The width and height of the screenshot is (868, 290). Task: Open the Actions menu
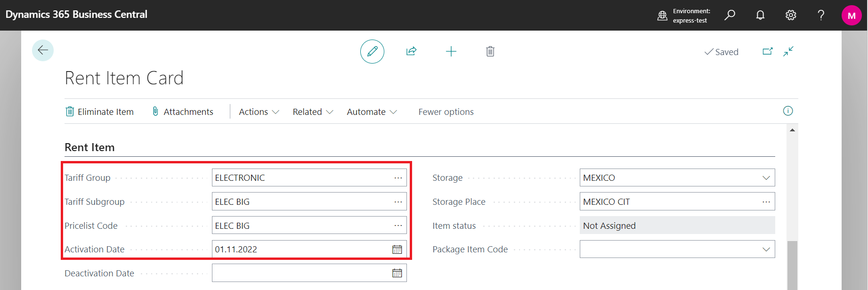(259, 112)
